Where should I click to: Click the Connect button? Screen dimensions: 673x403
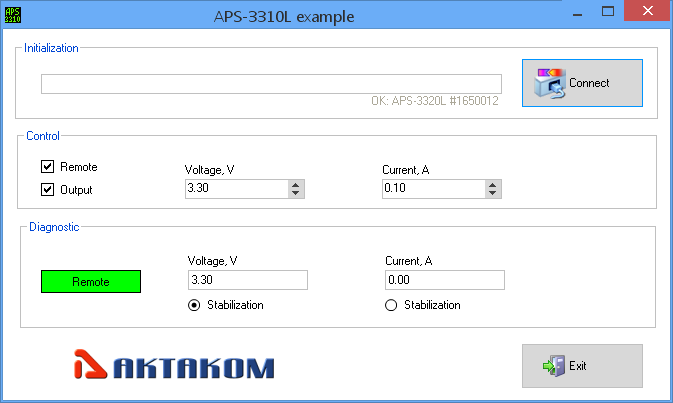[582, 83]
